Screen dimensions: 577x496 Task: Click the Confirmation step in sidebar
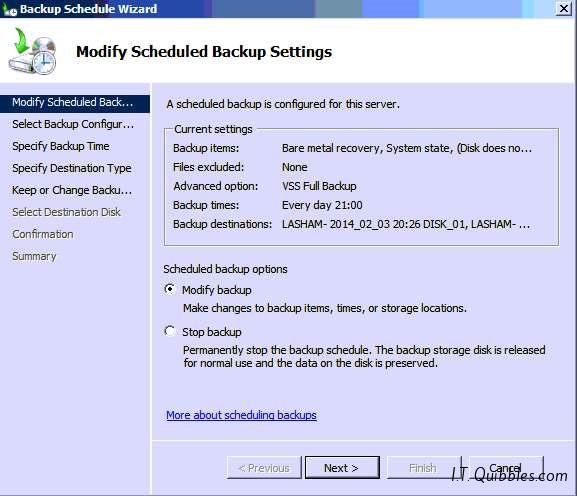[43, 234]
